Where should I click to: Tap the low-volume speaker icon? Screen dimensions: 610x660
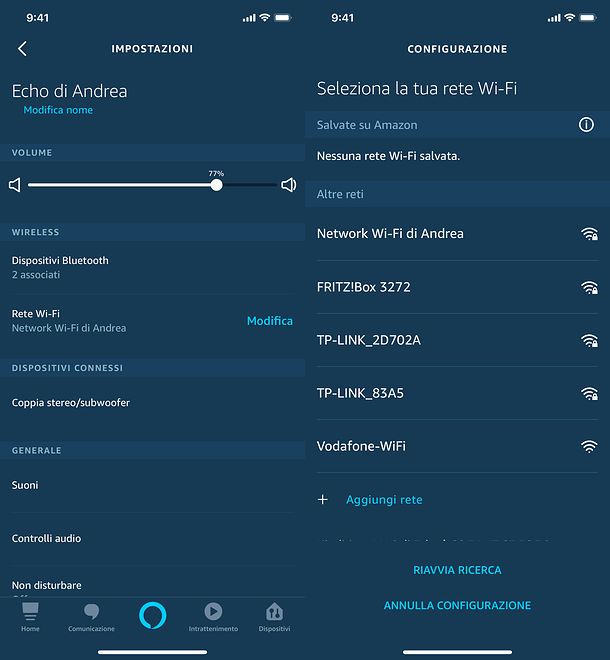tap(15, 185)
